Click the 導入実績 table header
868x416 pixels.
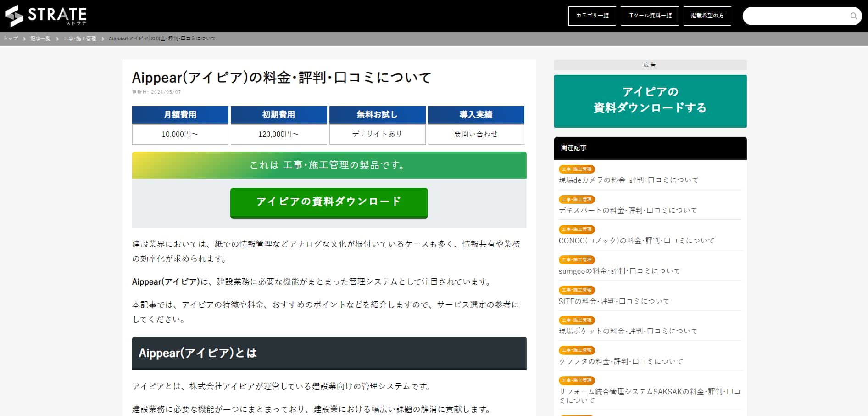[476, 115]
